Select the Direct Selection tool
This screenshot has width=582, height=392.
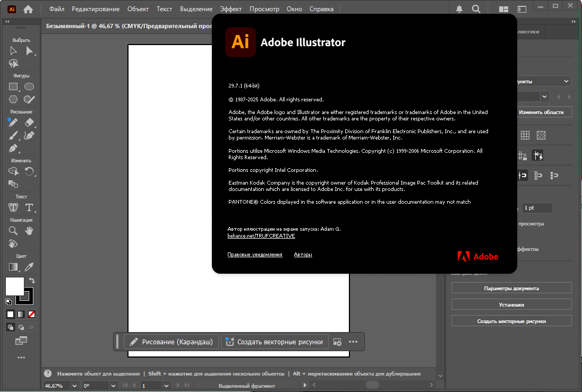pos(29,51)
